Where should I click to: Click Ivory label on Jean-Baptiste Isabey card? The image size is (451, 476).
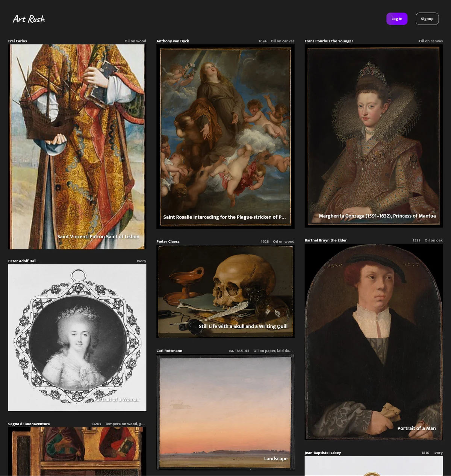pos(438,453)
